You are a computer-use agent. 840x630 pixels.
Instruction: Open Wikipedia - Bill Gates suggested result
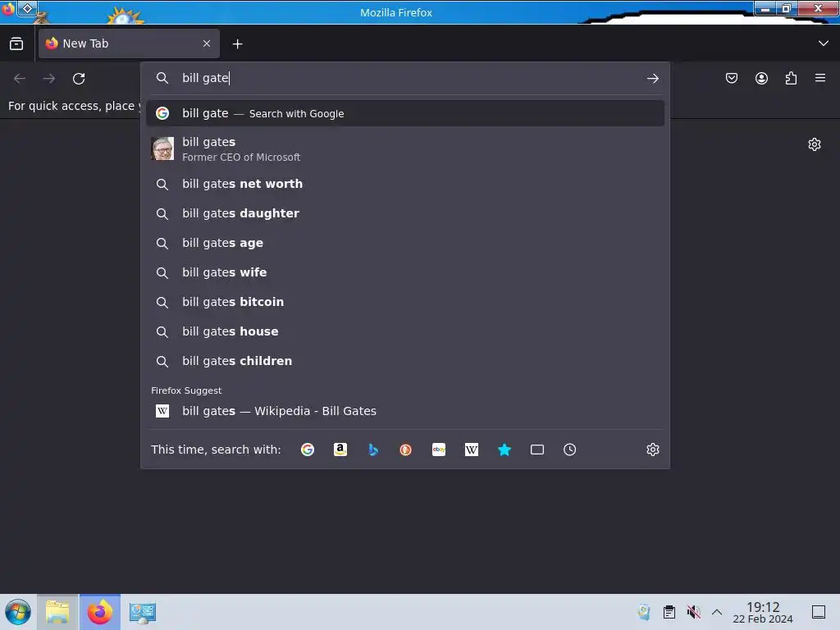point(405,411)
